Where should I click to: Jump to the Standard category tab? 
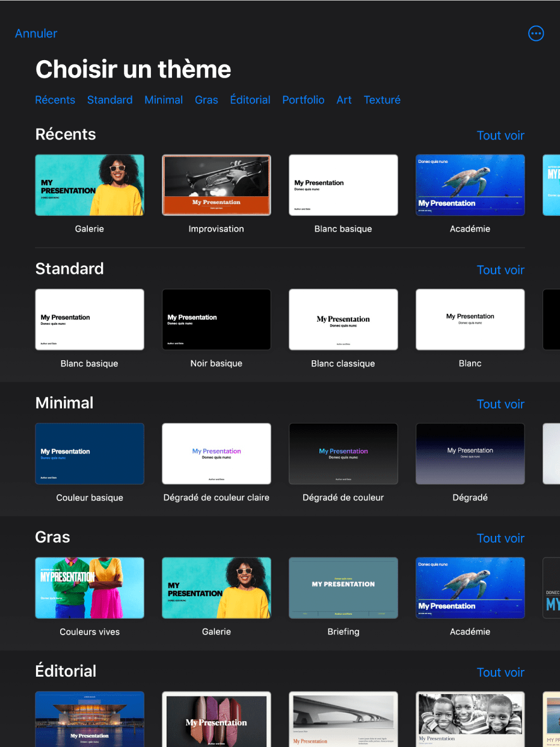point(109,100)
